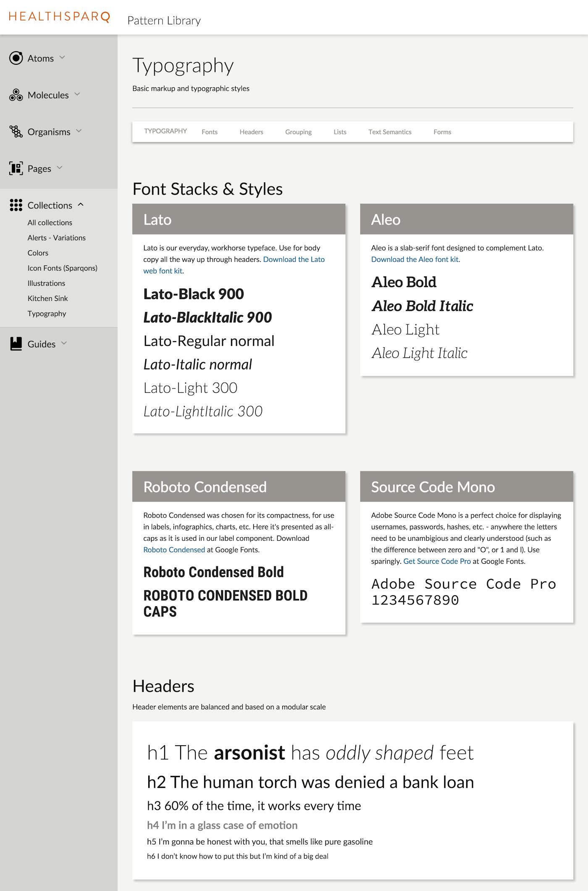
Task: Jump to the Headers tab
Action: coord(251,132)
